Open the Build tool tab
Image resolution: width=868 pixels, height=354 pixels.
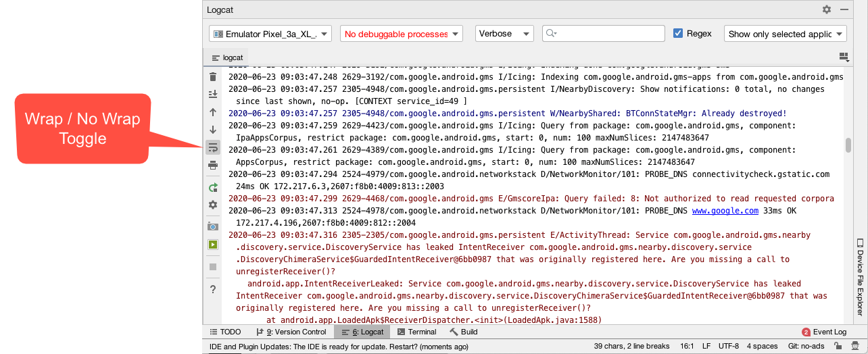[x=464, y=332]
